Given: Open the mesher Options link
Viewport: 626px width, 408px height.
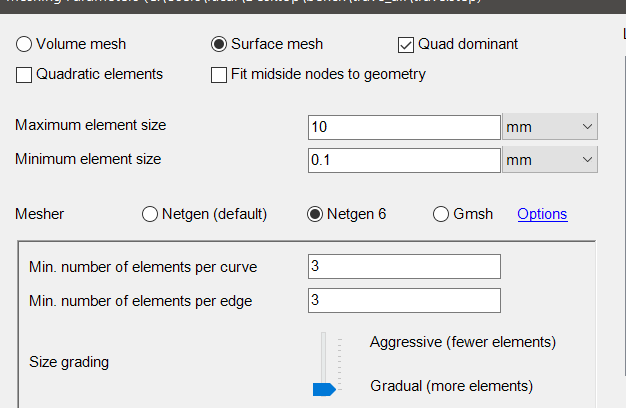Looking at the screenshot, I should point(542,214).
